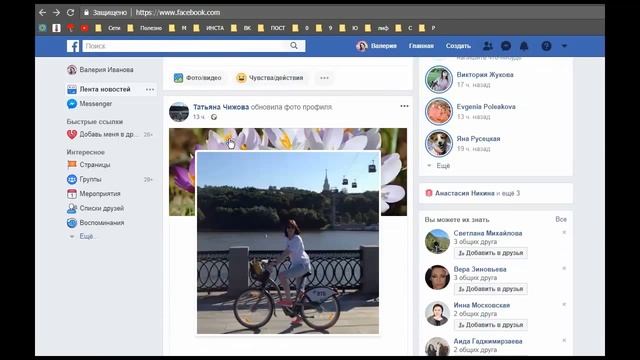The width and height of the screenshot is (640, 360).
Task: Open Добавь меня в др... shortcut
Action: [103, 134]
